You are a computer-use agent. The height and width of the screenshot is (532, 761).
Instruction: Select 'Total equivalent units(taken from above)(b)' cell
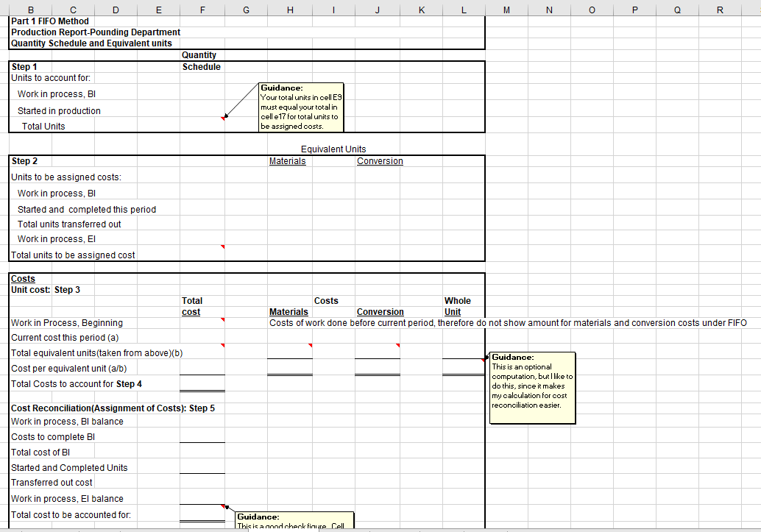coord(96,353)
